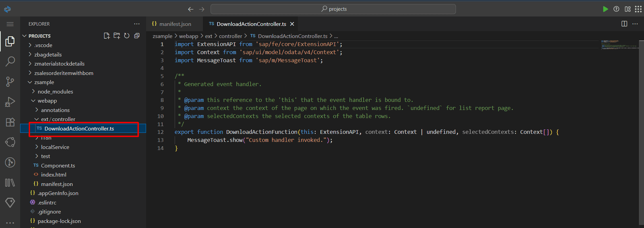This screenshot has width=644, height=228.
Task: Open the Search view in activity bar
Action: [x=10, y=62]
